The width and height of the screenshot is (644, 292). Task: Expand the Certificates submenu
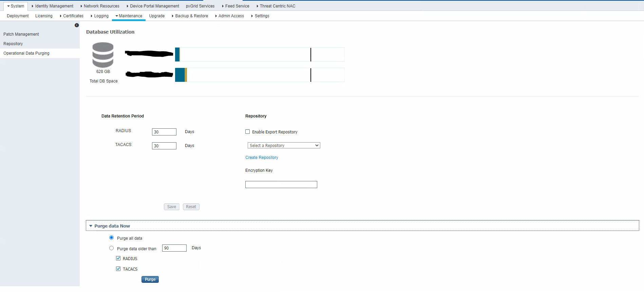coord(72,16)
